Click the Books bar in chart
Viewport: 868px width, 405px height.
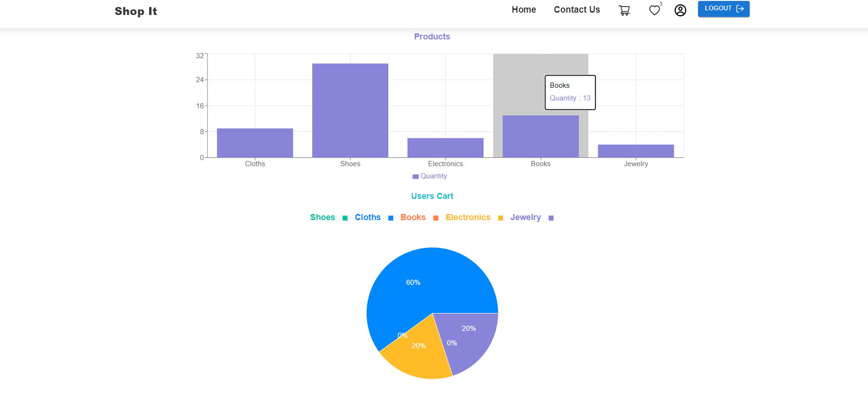(x=540, y=137)
